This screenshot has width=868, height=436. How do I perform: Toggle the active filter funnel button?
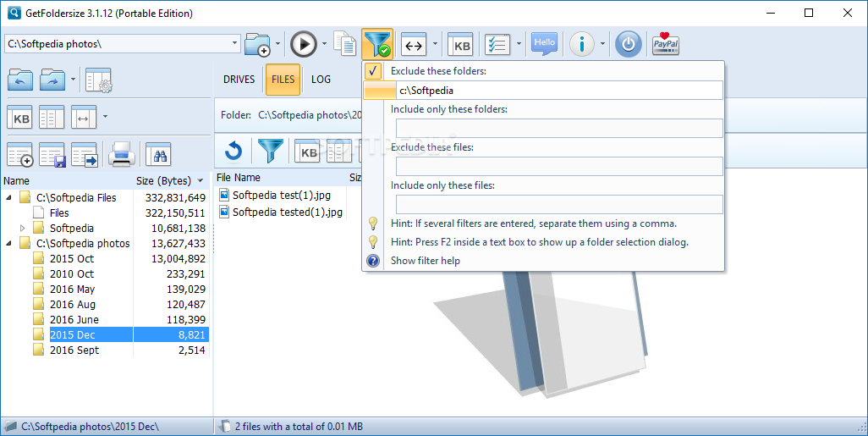[377, 44]
